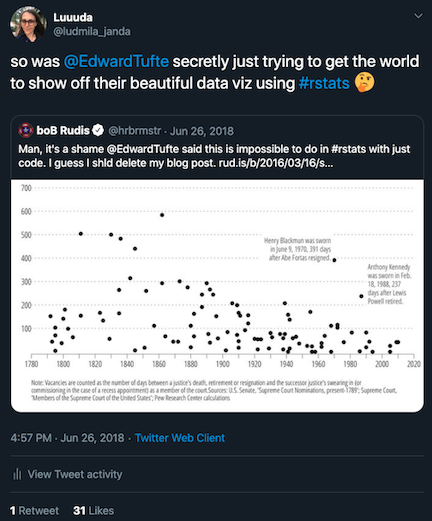Show the 1 Retweet list
Screen dimensions: 432x521
coord(34,510)
